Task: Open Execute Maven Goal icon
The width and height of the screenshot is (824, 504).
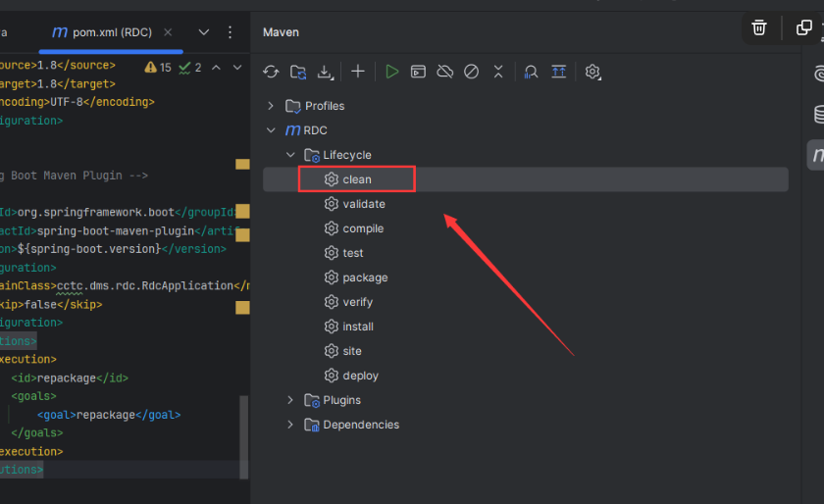Action: pyautogui.click(x=418, y=72)
